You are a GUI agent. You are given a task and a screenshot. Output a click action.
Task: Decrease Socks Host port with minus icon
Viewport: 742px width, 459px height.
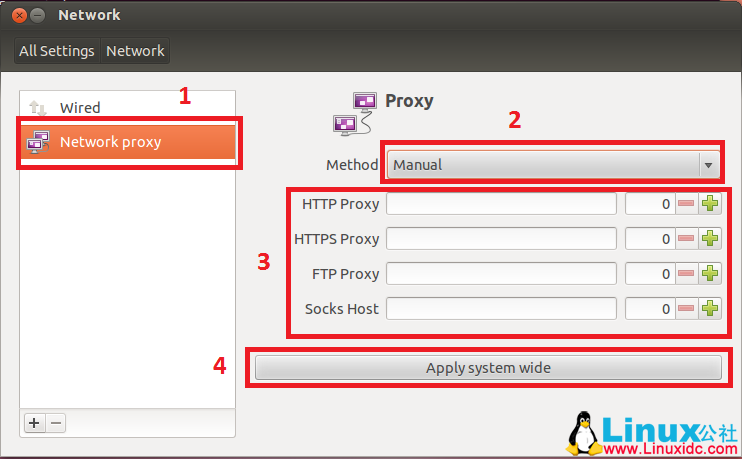coord(686,309)
